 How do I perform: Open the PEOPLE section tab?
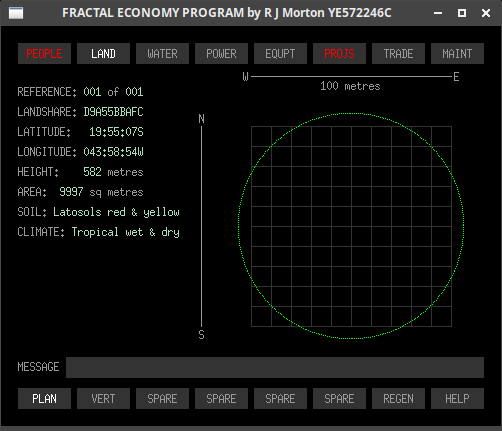point(44,53)
